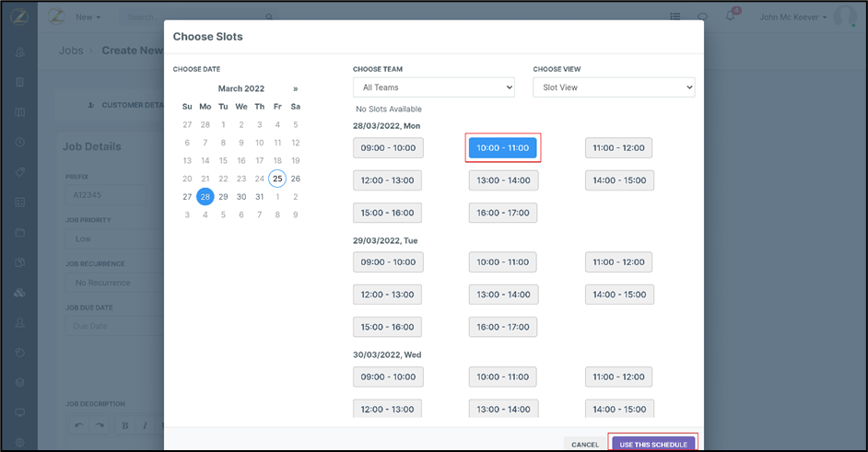
Task: Open the New dropdown in header
Action: point(88,17)
